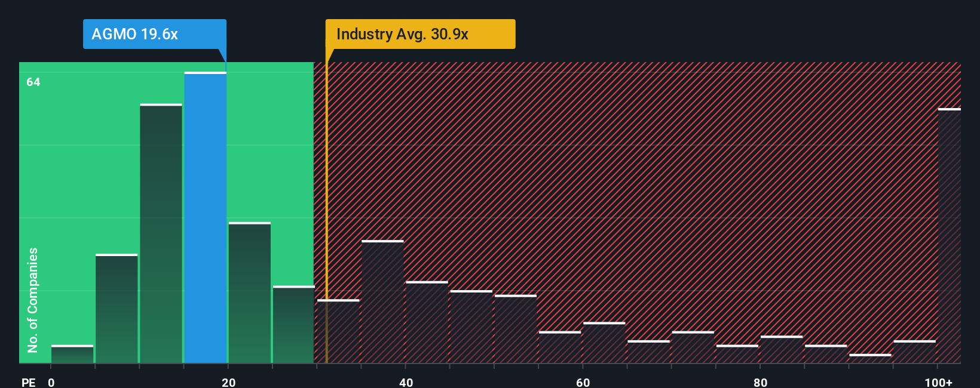This screenshot has height=388, width=980.
Task: Click the '64' y-axis value
Action: (33, 82)
